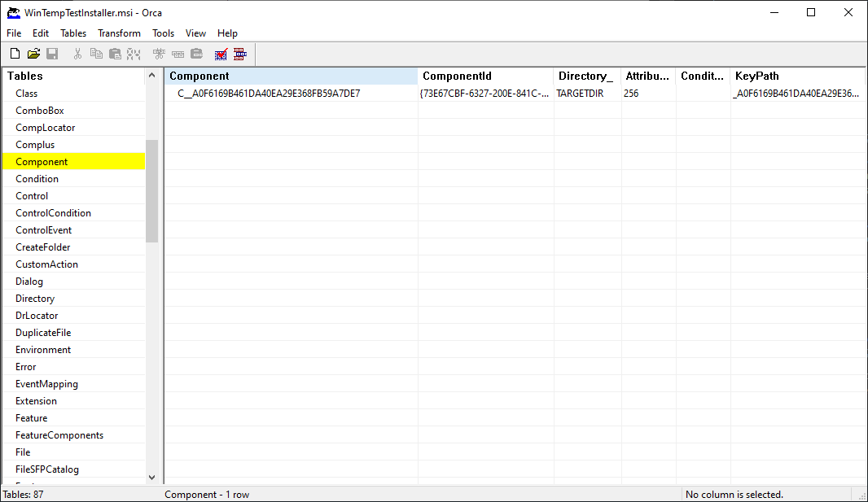Sort by the Attributes column header
Screen dimensions: 868x502
coord(648,76)
